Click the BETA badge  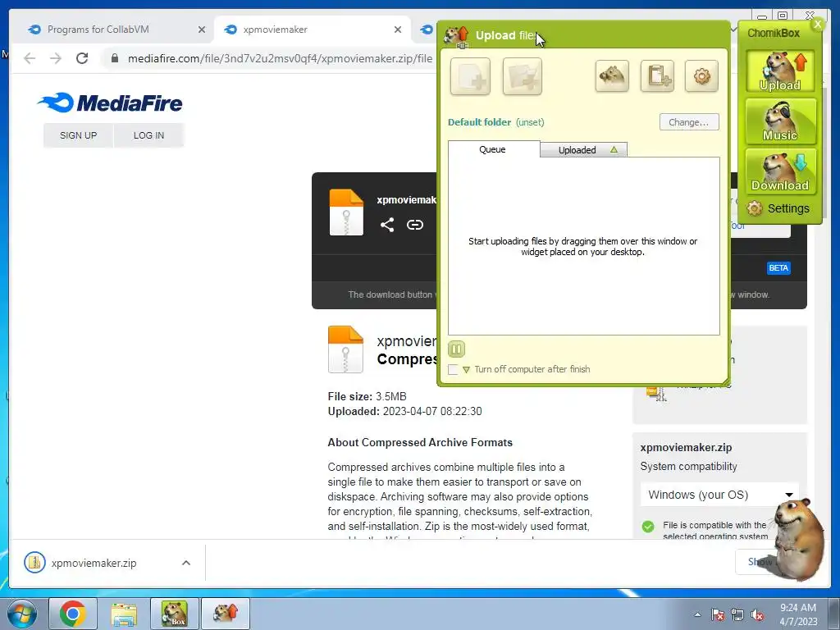[778, 268]
